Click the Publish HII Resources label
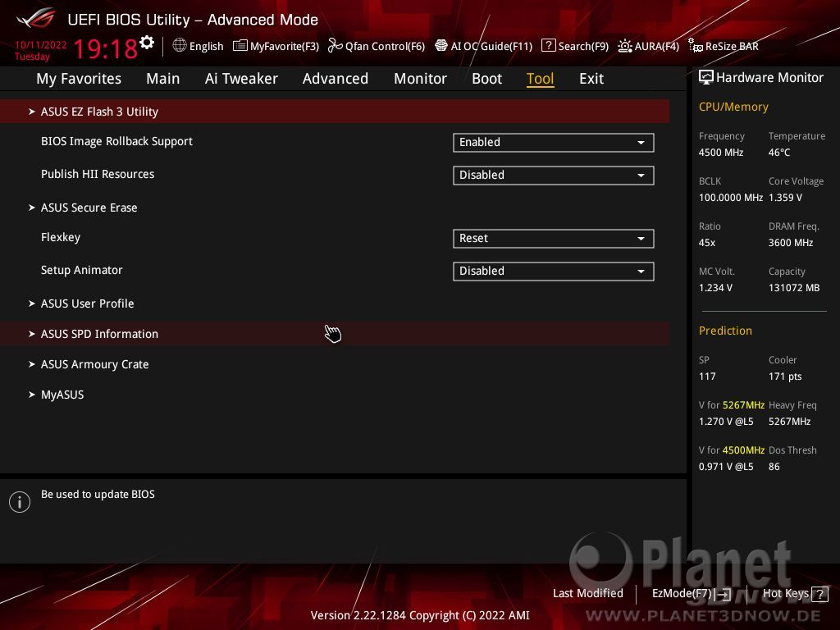This screenshot has height=630, width=840. [98, 174]
